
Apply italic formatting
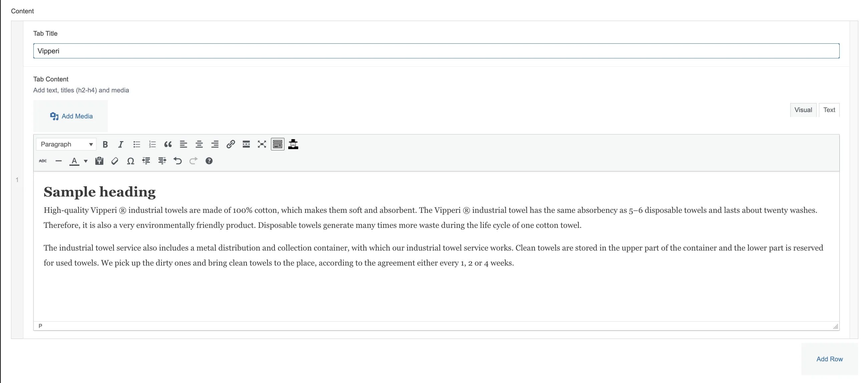[x=120, y=144]
